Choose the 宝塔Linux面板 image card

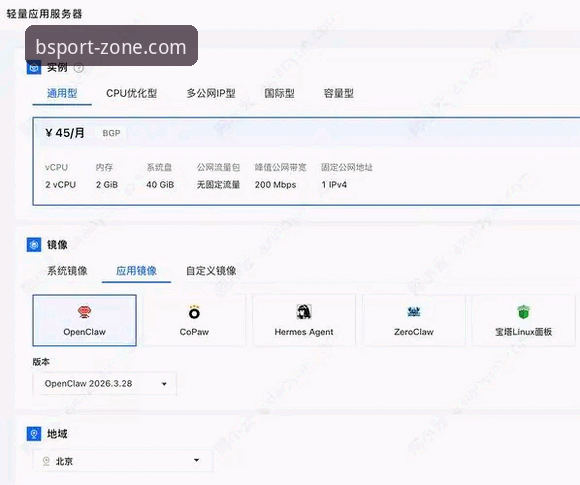523,320
